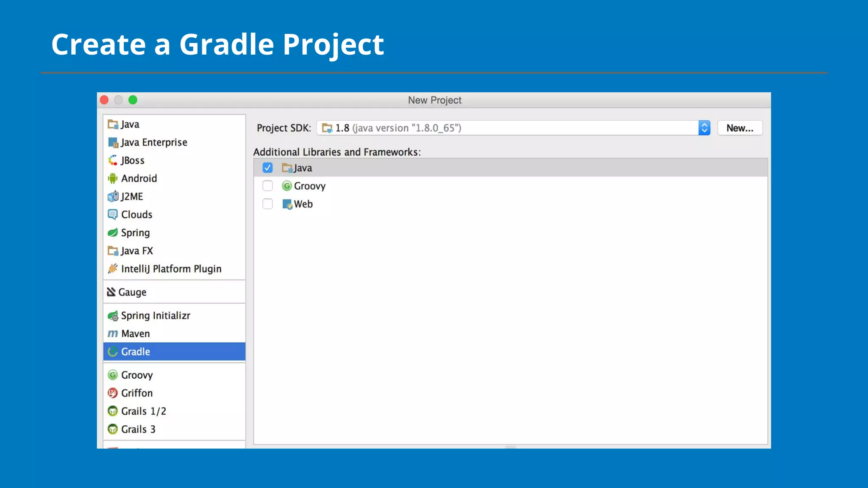The image size is (868, 488).
Task: Choose the Grails 3 icon
Action: point(112,430)
